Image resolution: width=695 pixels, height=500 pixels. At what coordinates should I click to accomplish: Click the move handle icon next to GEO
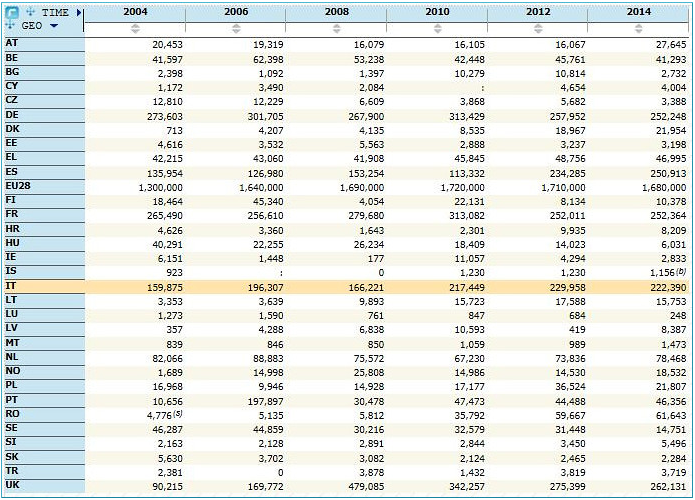[12, 25]
